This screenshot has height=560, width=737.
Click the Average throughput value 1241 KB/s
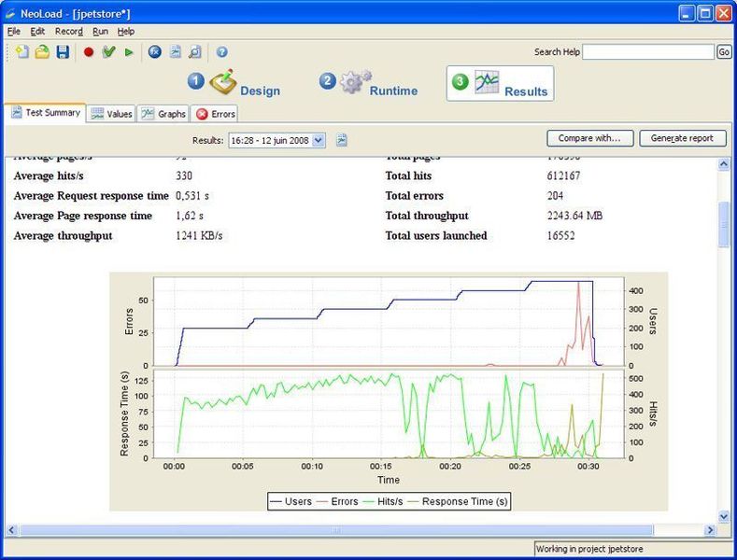(199, 235)
